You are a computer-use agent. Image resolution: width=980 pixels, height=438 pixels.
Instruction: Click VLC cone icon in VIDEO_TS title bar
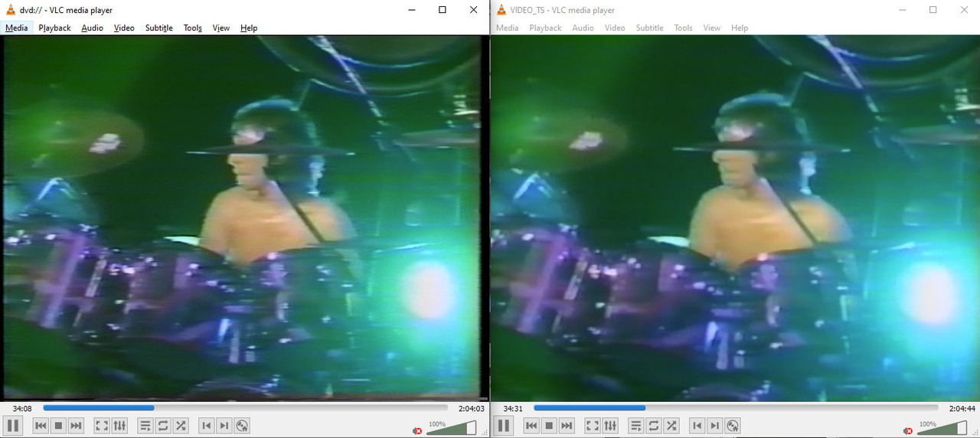pyautogui.click(x=501, y=10)
